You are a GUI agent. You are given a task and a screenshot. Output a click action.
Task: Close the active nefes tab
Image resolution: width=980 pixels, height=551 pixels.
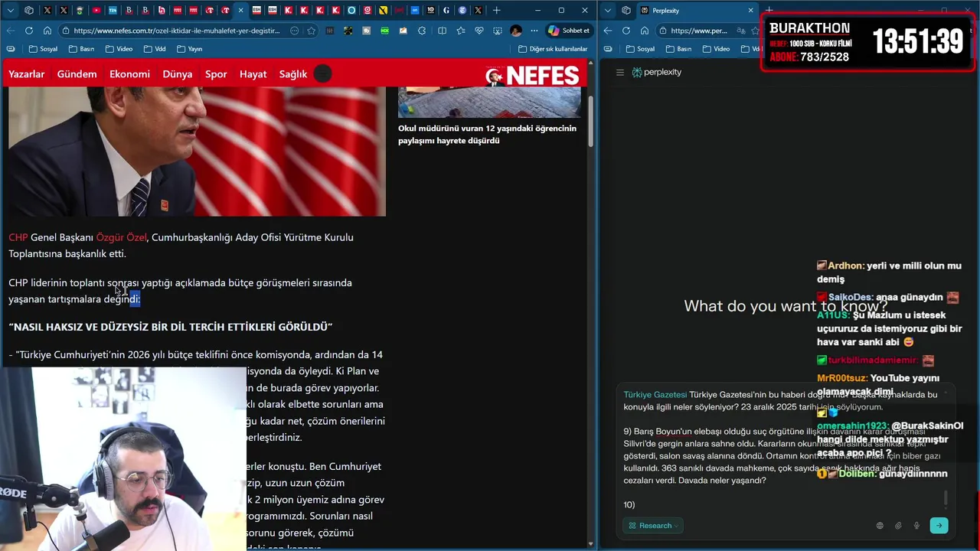pos(241,11)
